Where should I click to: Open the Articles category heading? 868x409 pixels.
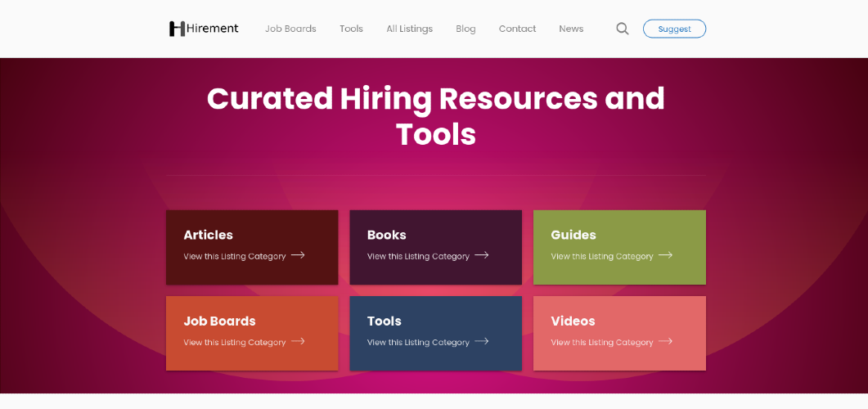[x=208, y=235]
